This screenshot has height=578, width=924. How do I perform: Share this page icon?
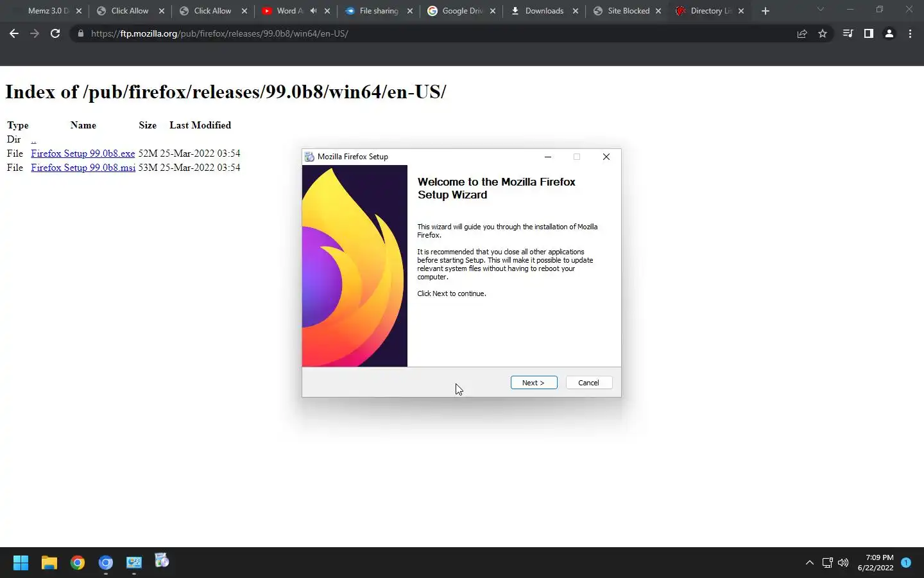click(802, 33)
